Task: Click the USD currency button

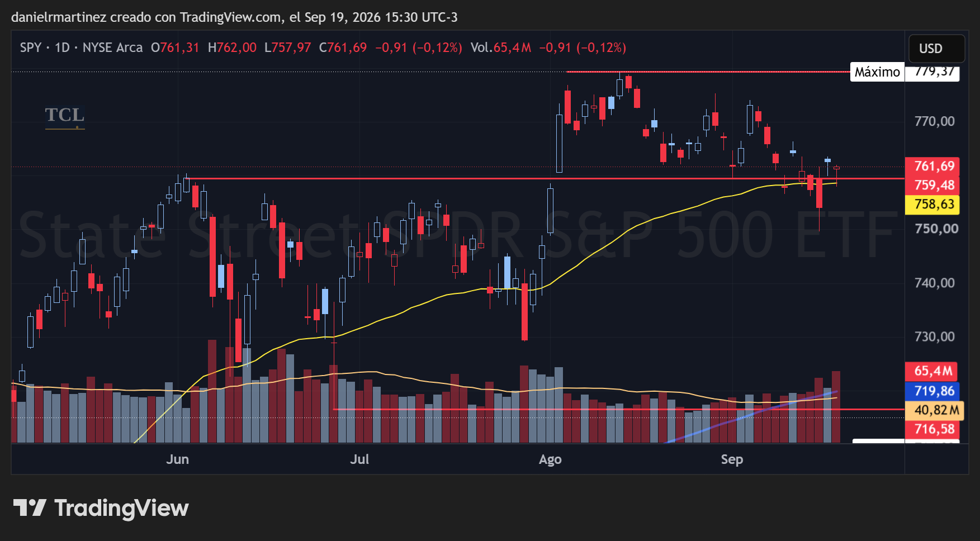Action: point(936,49)
